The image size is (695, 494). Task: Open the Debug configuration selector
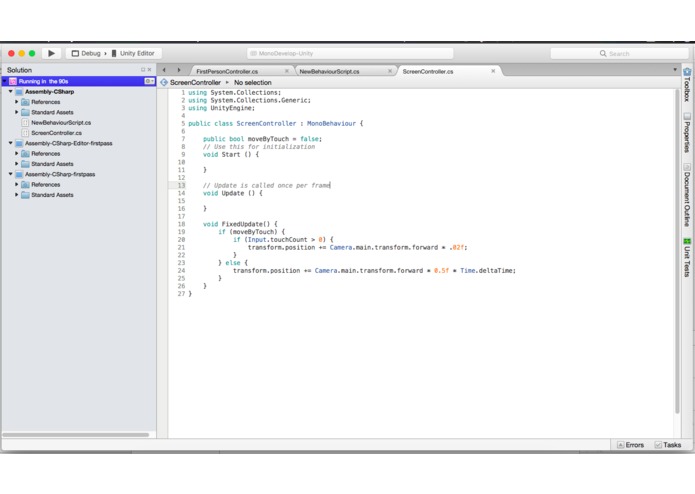86,53
